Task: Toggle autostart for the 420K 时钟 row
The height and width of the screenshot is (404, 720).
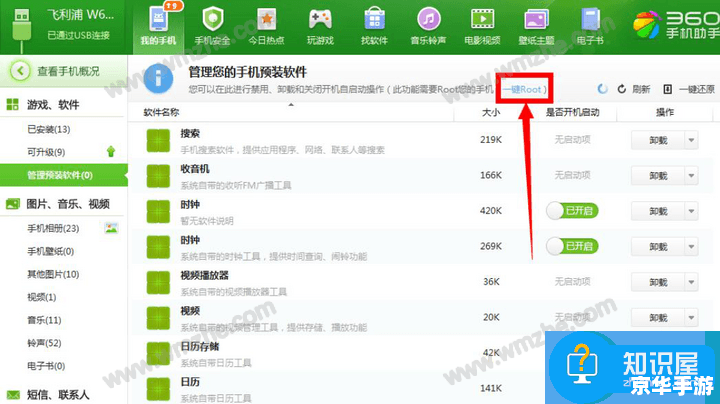Action: [x=572, y=211]
